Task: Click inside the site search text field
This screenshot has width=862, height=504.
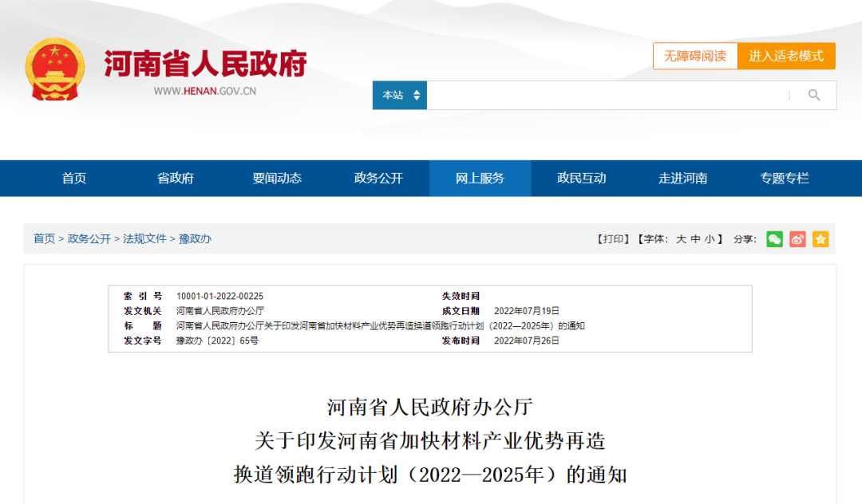Action: 607,96
